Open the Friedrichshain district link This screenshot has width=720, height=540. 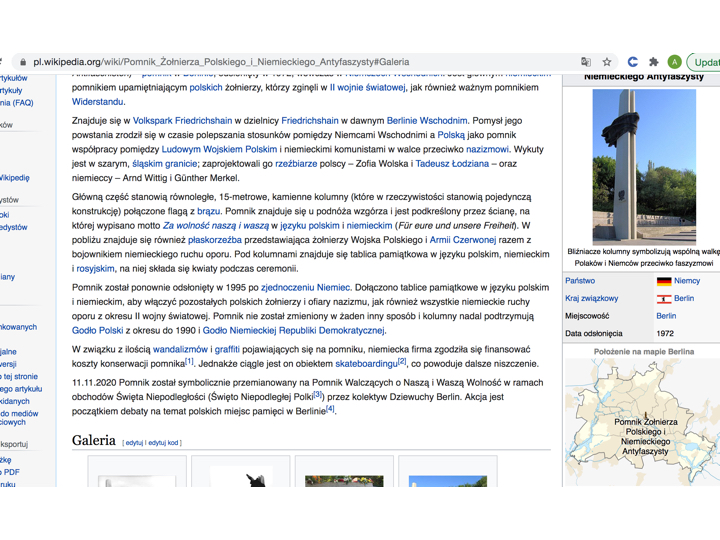pos(309,121)
